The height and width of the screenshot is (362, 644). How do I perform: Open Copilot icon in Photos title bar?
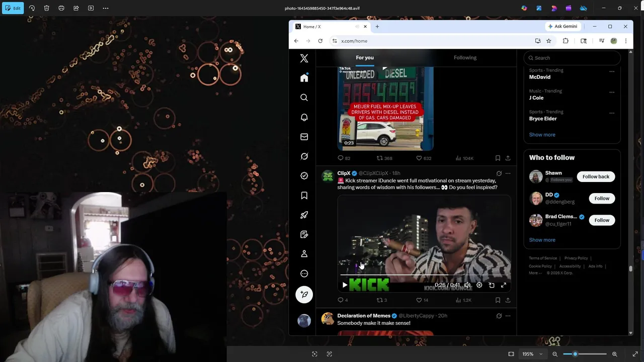(x=524, y=8)
